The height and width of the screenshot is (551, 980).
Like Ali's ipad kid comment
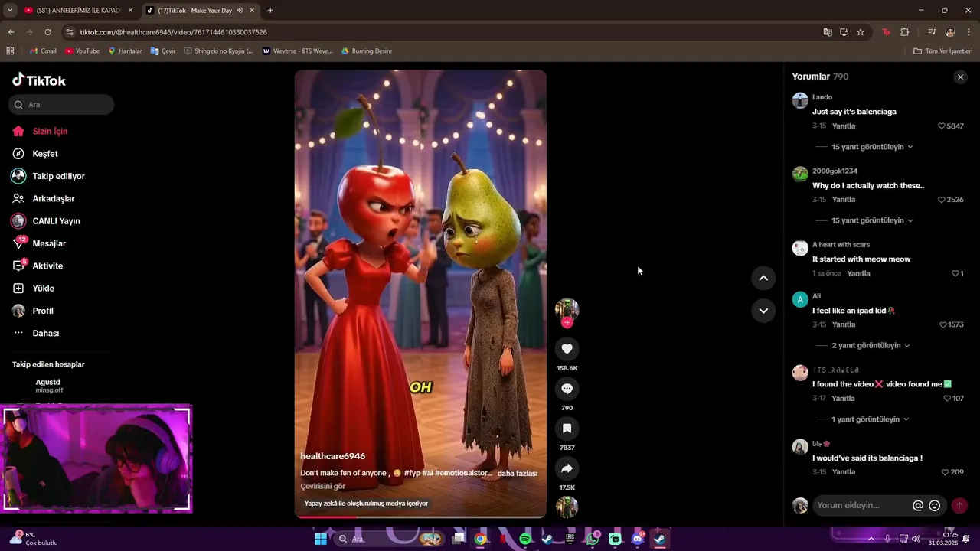(943, 325)
